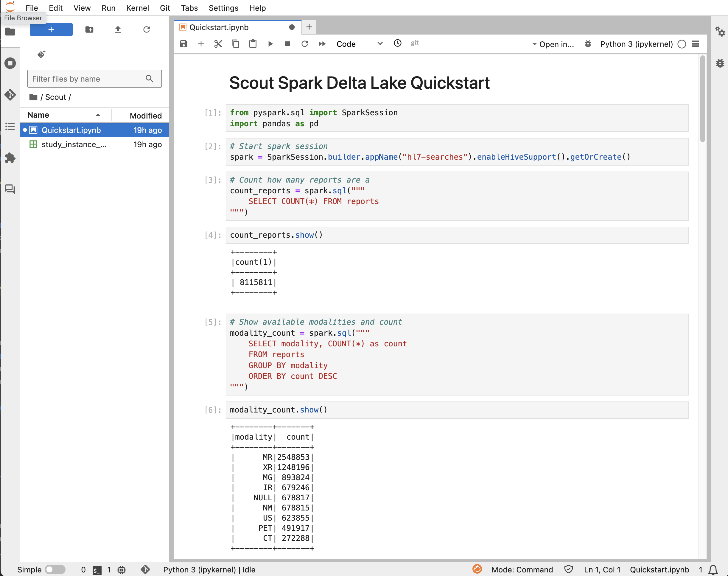Open the Git sidebar panel
This screenshot has width=728, height=576.
click(10, 94)
